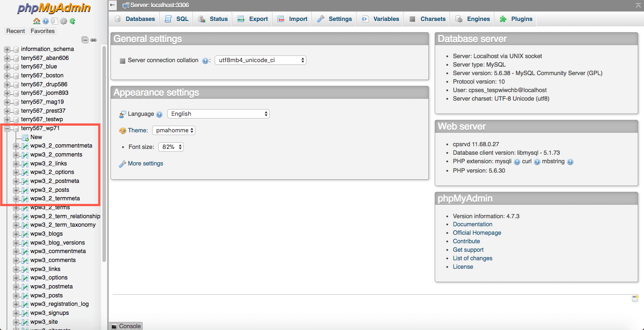Screen dimensions: 644x330
Task: Open panel settings with the gear icon
Action: pyautogui.click(x=64, y=21)
